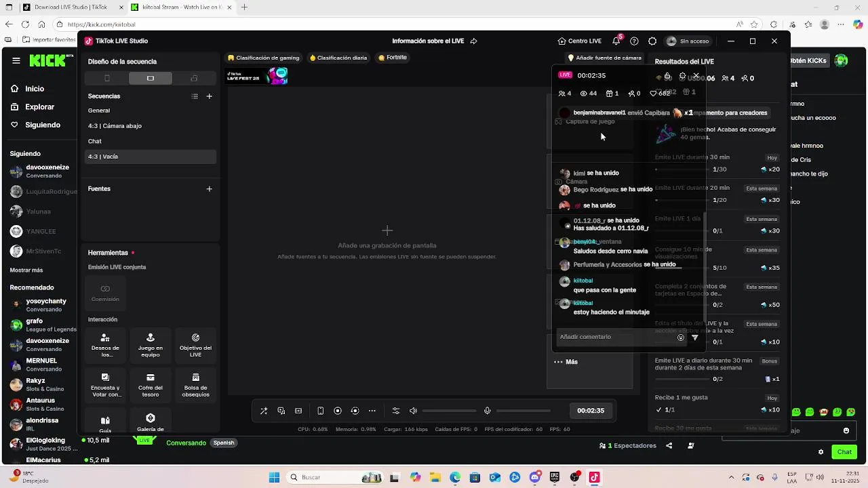The image size is (868, 488).
Task: Open Clasificación diaria tag
Action: click(338, 58)
